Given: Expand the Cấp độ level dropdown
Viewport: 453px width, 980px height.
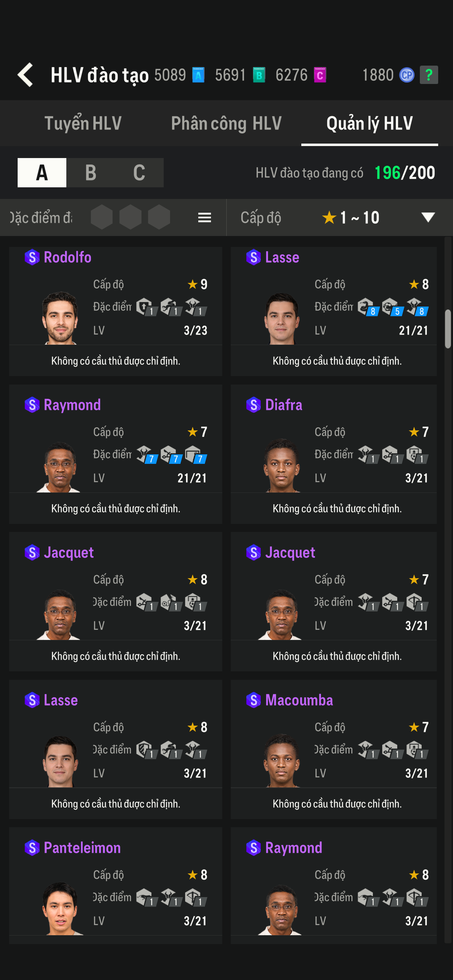Looking at the screenshot, I should (x=428, y=217).
